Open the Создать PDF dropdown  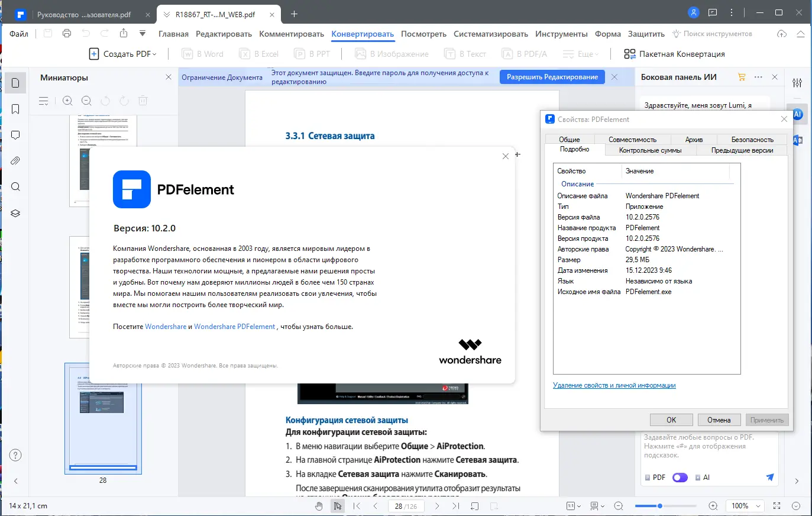[123, 54]
